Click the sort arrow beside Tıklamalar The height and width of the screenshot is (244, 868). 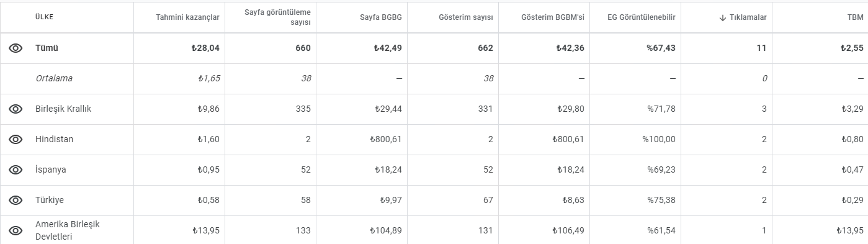point(722,18)
